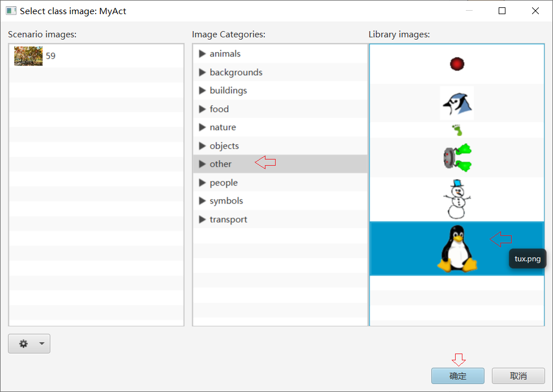The width and height of the screenshot is (553, 392).
Task: Select the green-handed robot image
Action: [x=457, y=158]
